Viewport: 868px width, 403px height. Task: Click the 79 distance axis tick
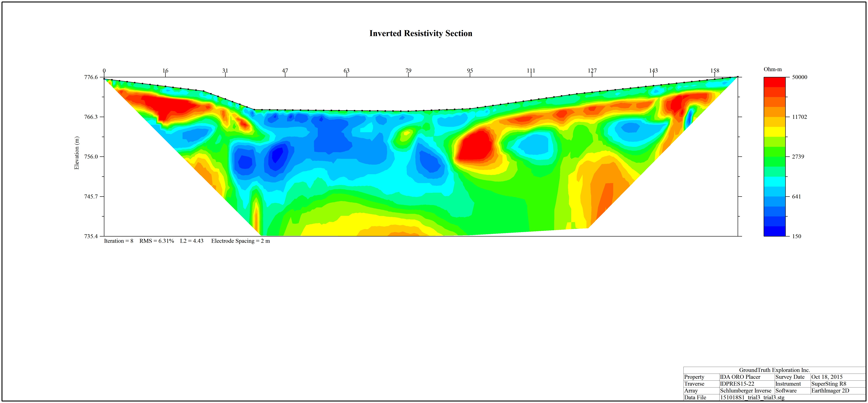coord(408,71)
